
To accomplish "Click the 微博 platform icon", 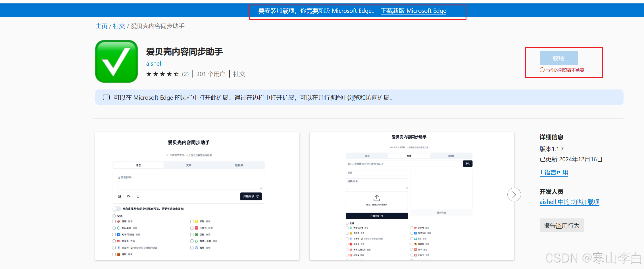I will pos(119,221).
